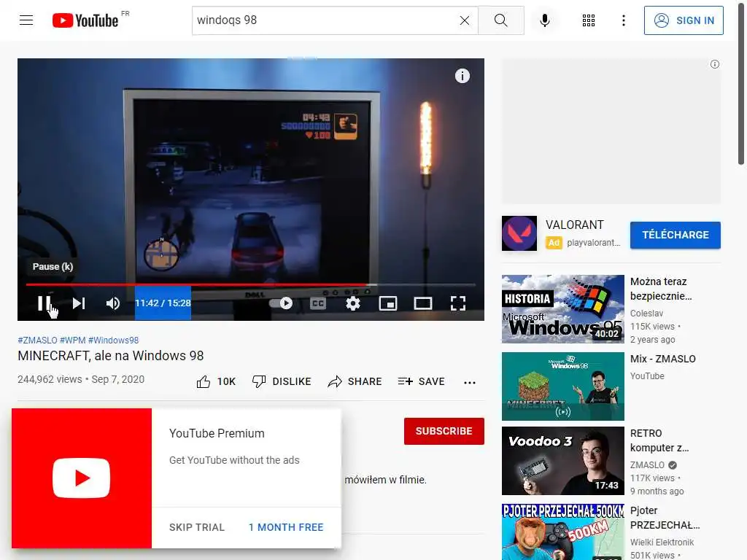The image size is (747, 560).
Task: Start voice search with microphone
Action: pyautogui.click(x=544, y=20)
